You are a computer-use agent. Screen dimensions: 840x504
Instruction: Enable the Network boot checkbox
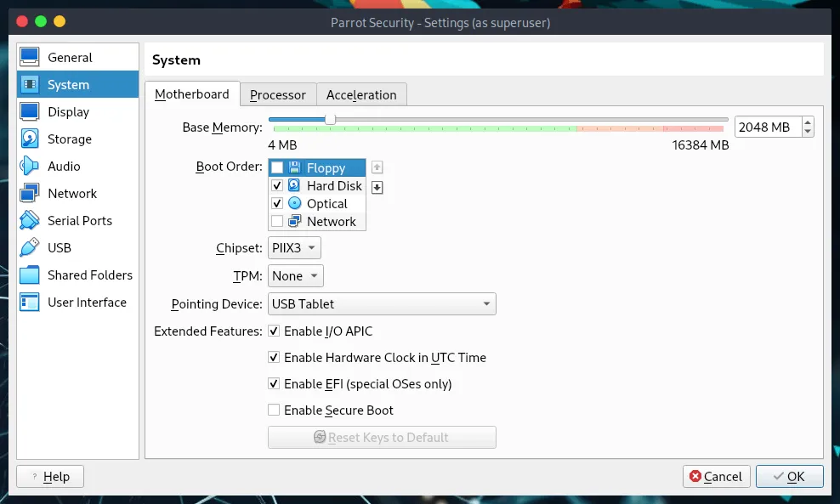pyautogui.click(x=277, y=221)
